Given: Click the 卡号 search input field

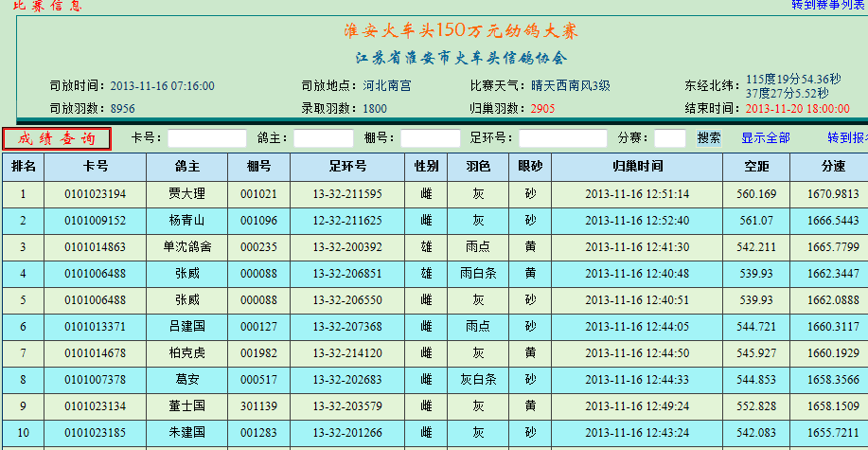Looking at the screenshot, I should 206,138.
